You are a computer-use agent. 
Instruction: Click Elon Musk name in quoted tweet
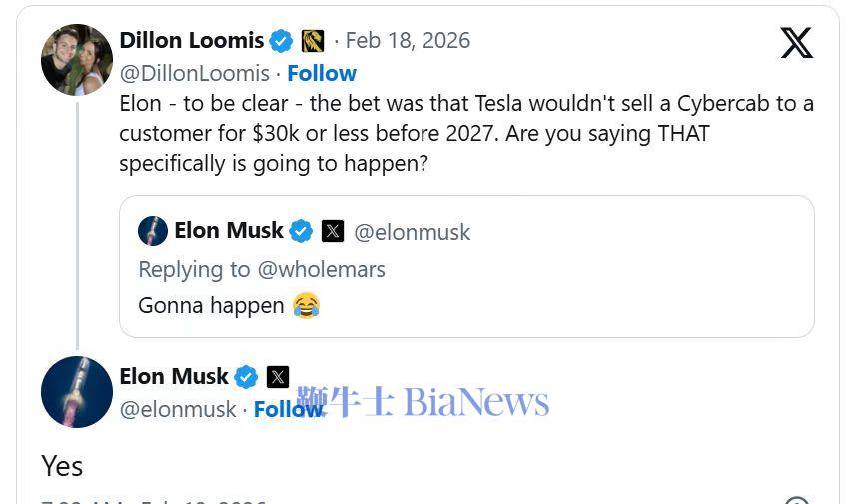click(x=229, y=231)
